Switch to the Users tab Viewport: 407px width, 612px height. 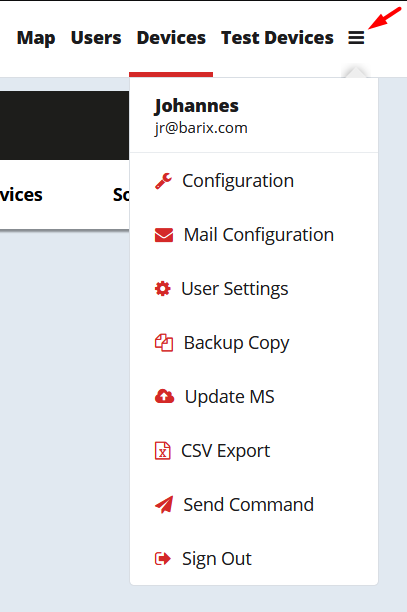(96, 38)
